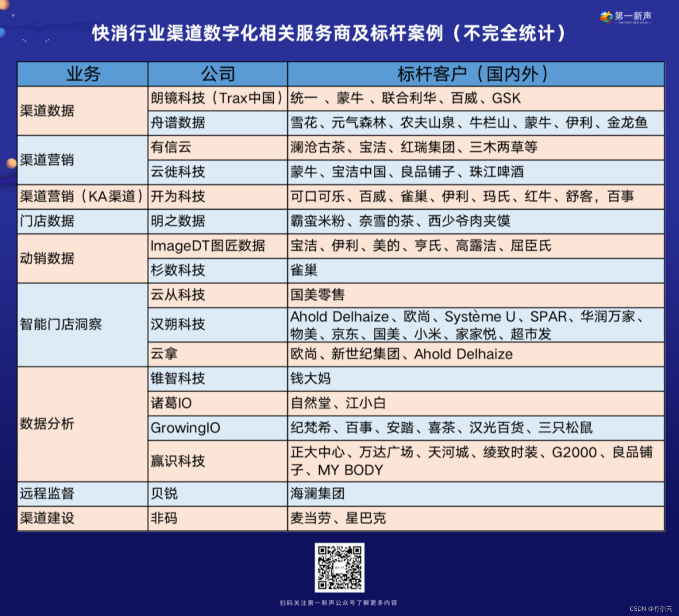Click the 渠道数据 business cell
This screenshot has height=616, width=679.
pyautogui.click(x=83, y=111)
